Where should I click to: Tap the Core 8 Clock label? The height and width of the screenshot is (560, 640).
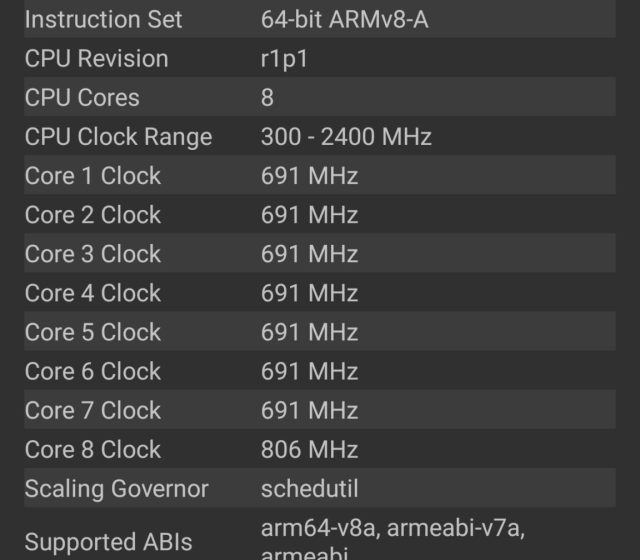tap(92, 449)
